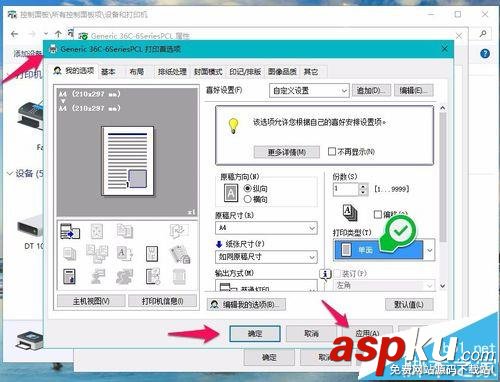Click the grayed rotate-arrows page icon in settings grid
Screen dimensions: 500x382
click(97, 231)
